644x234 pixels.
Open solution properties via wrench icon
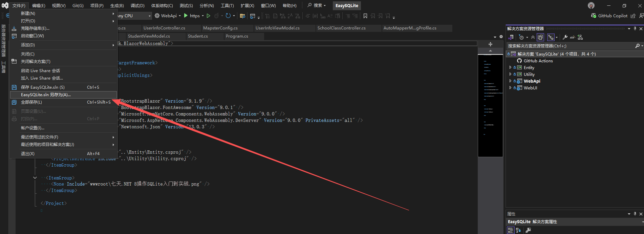565,37
